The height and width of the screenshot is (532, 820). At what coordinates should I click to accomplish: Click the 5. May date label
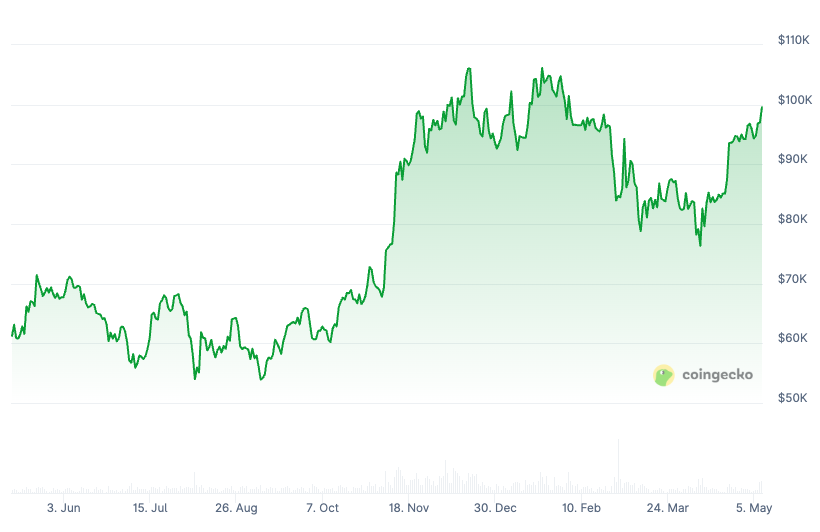click(x=753, y=508)
